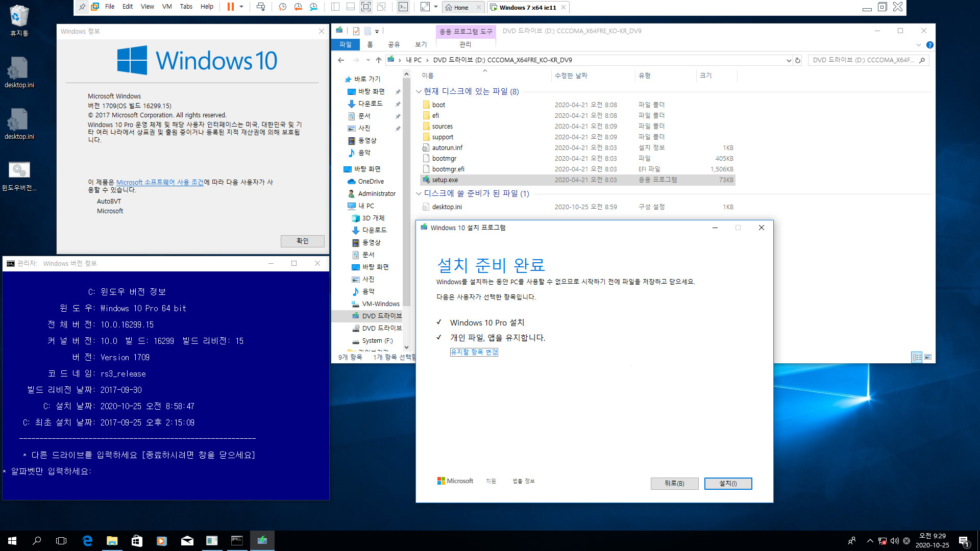Go back in File Explorer
Viewport: 980px width, 551px height.
341,60
